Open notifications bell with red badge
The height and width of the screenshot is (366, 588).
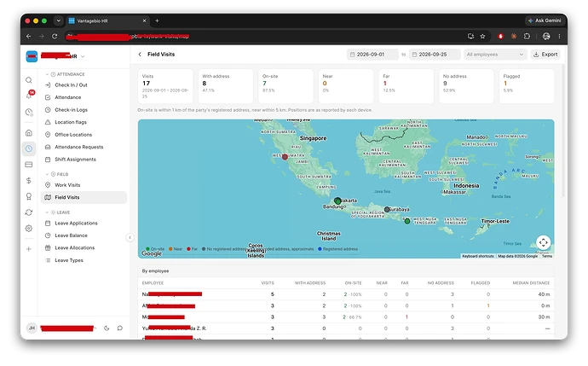(29, 96)
